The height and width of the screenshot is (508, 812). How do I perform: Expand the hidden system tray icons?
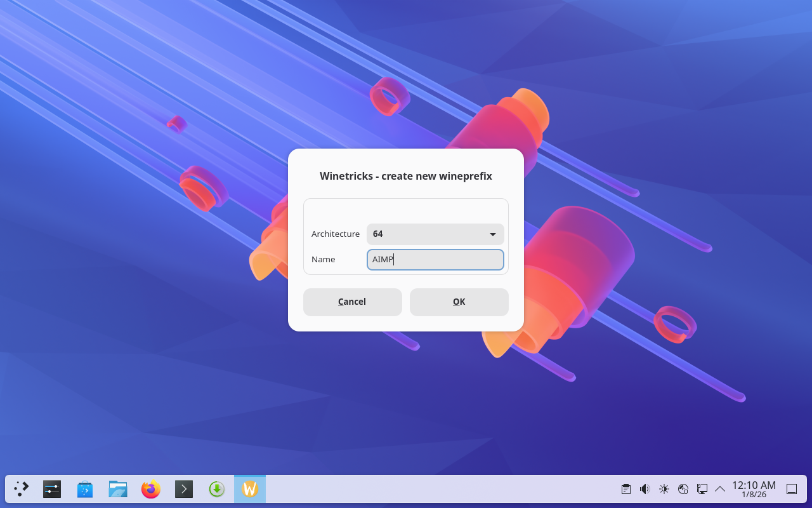[720, 489]
